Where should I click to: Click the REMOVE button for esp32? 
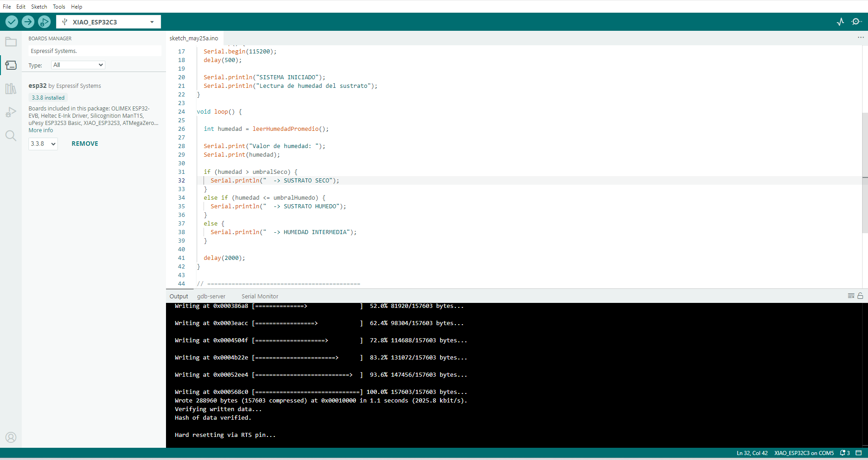click(x=85, y=144)
